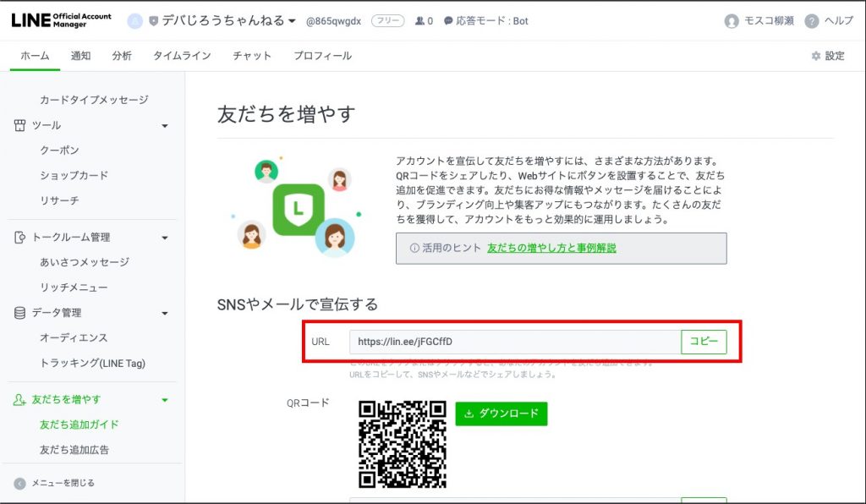Click the SNSやメールで宣伝する heading

tap(298, 304)
